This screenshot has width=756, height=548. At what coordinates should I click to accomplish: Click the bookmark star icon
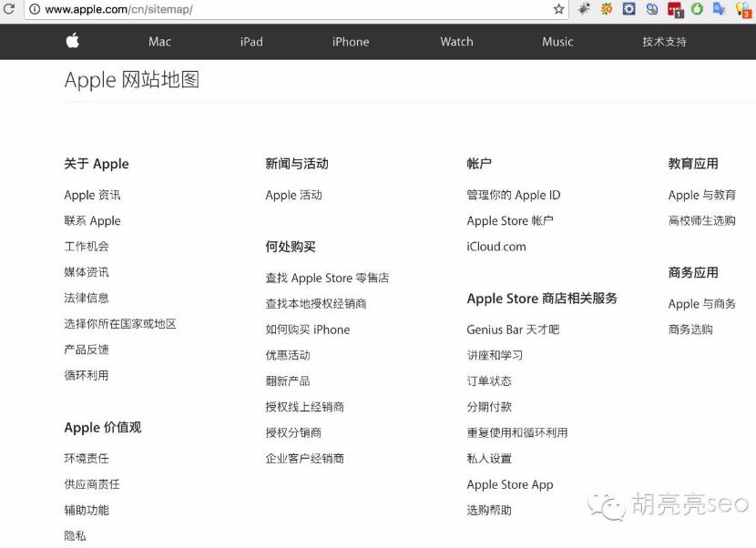click(x=559, y=9)
